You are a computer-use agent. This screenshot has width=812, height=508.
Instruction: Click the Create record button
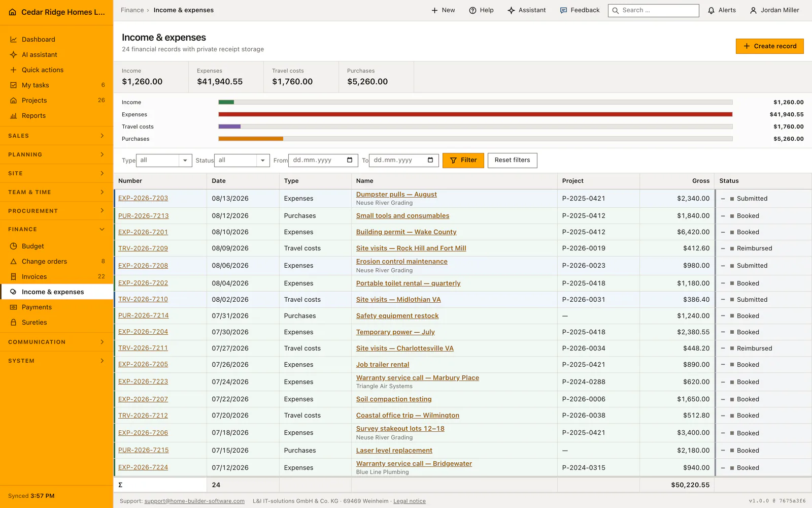[770, 46]
